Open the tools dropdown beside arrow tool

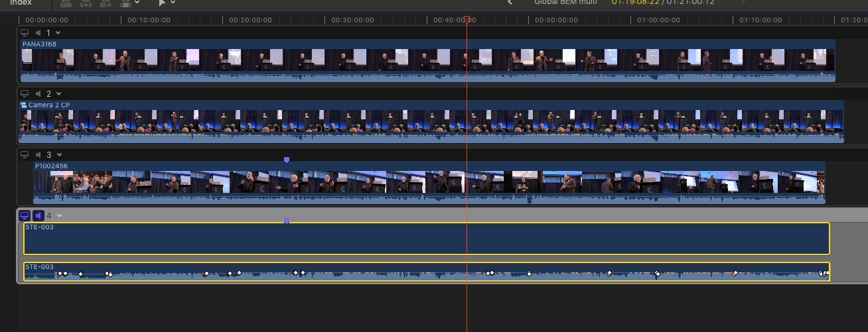pos(173,3)
